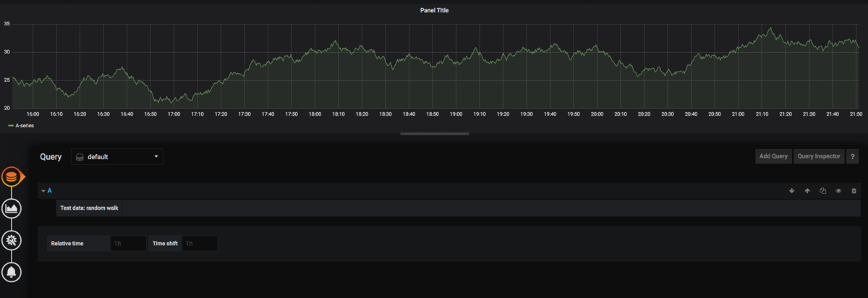868x298 pixels.
Task: Duplicate query A using copy icon
Action: [823, 191]
